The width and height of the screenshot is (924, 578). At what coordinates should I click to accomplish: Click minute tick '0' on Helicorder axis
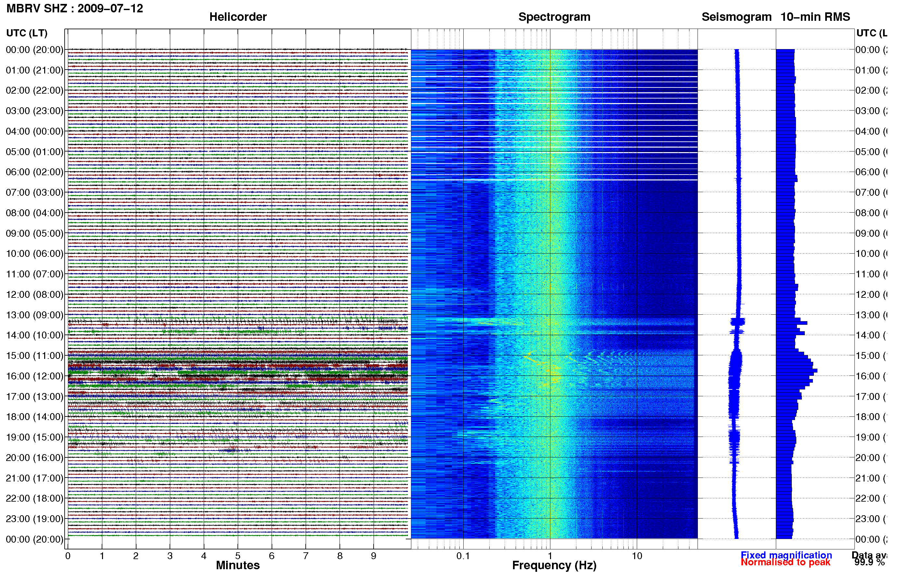[x=68, y=556]
